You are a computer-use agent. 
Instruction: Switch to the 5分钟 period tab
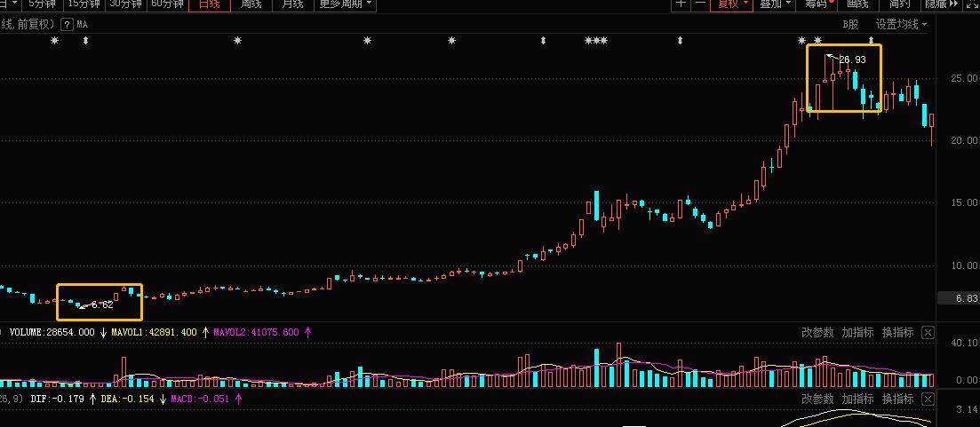coord(43,4)
